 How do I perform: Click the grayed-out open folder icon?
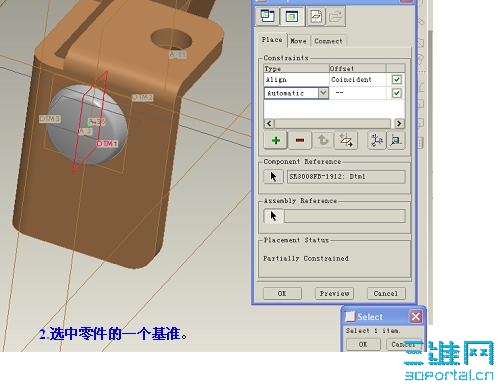(335, 16)
